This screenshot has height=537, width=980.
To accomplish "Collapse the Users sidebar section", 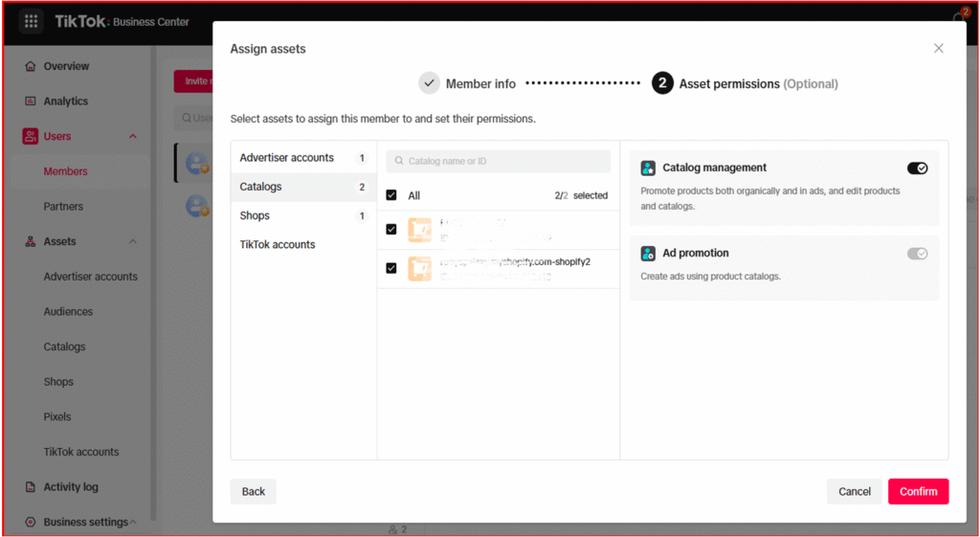I will coord(133,137).
